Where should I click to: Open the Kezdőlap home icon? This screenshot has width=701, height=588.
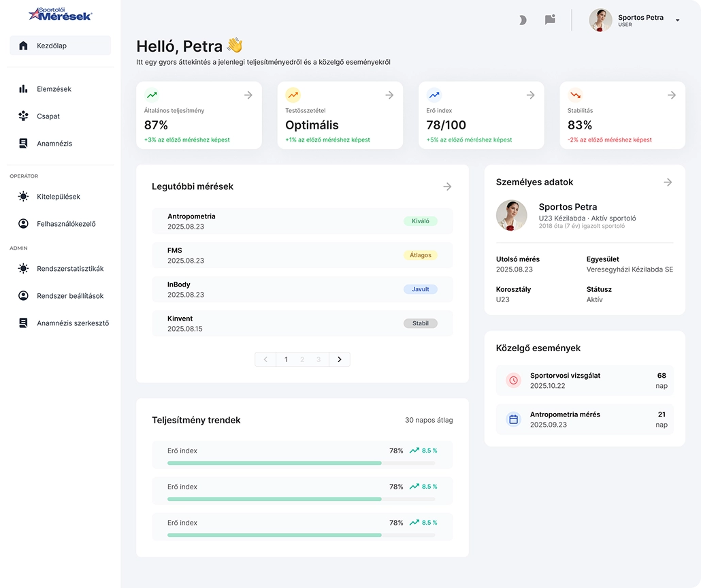pyautogui.click(x=23, y=46)
